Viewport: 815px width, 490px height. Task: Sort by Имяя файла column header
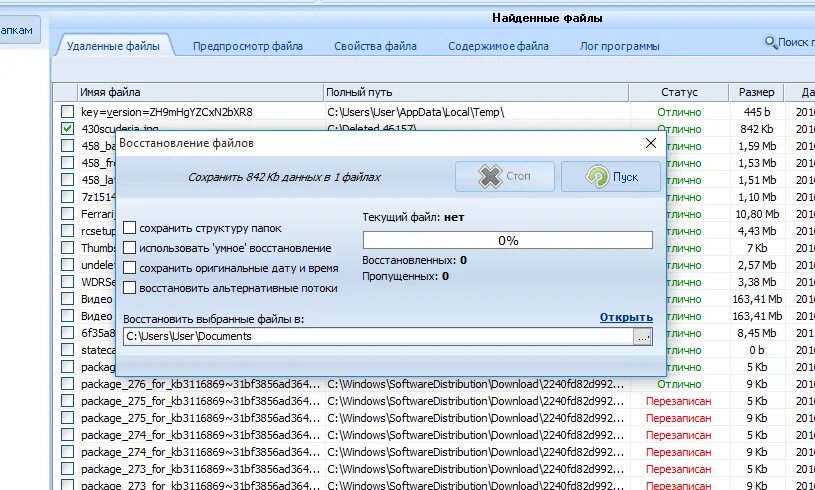pos(201,92)
